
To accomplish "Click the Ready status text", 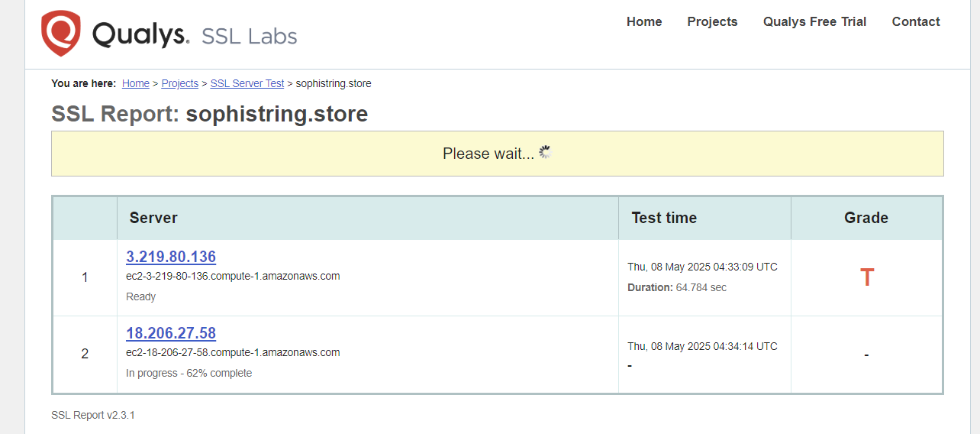I will (140, 296).
